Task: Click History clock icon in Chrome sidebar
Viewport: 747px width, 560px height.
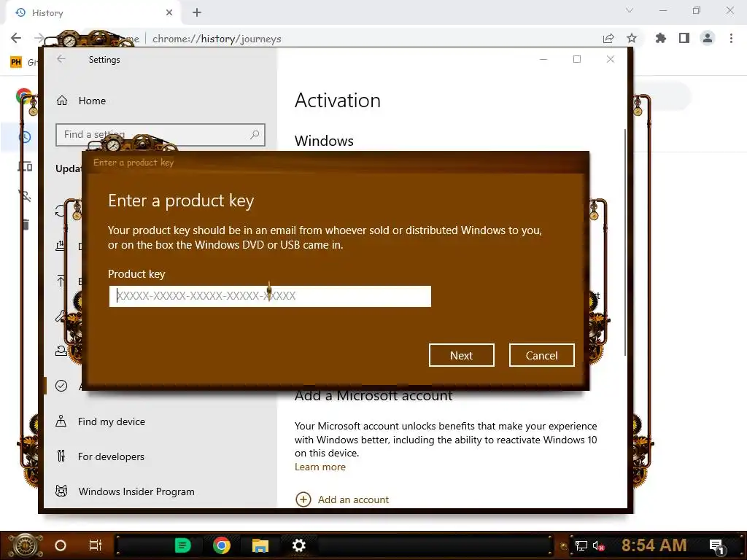Action: tap(25, 137)
